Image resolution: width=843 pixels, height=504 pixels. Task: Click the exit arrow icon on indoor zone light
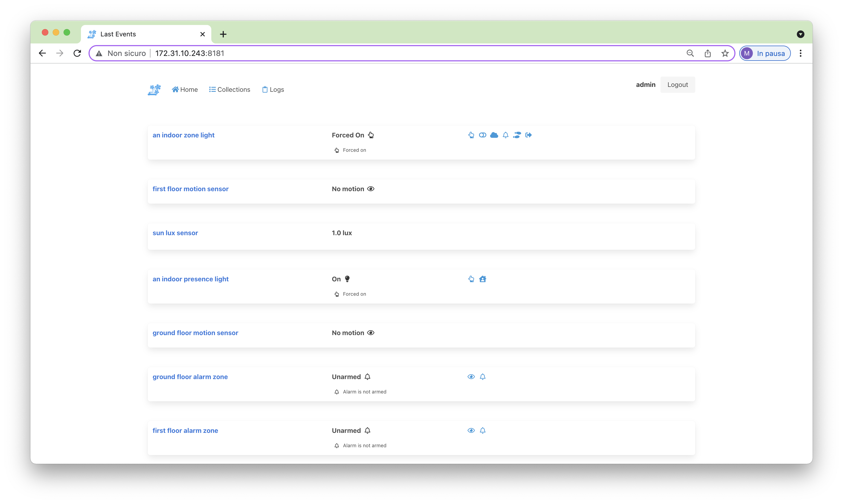pos(529,135)
